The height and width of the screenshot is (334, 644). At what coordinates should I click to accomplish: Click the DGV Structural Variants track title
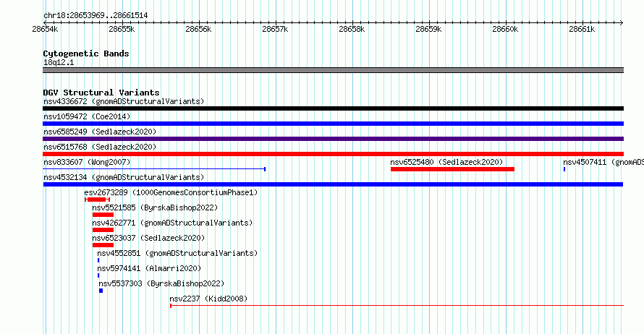[101, 93]
